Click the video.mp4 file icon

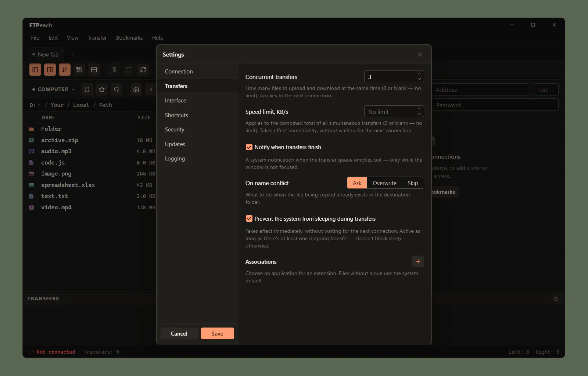tap(31, 207)
